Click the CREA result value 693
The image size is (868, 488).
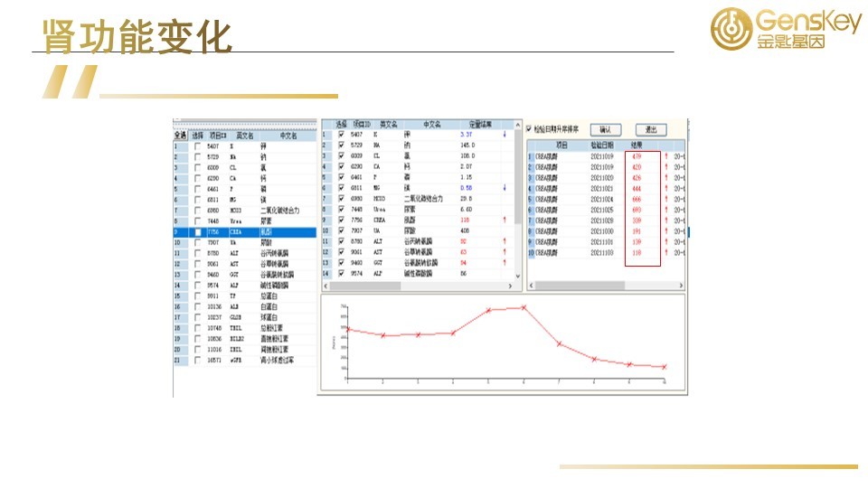[x=637, y=210]
